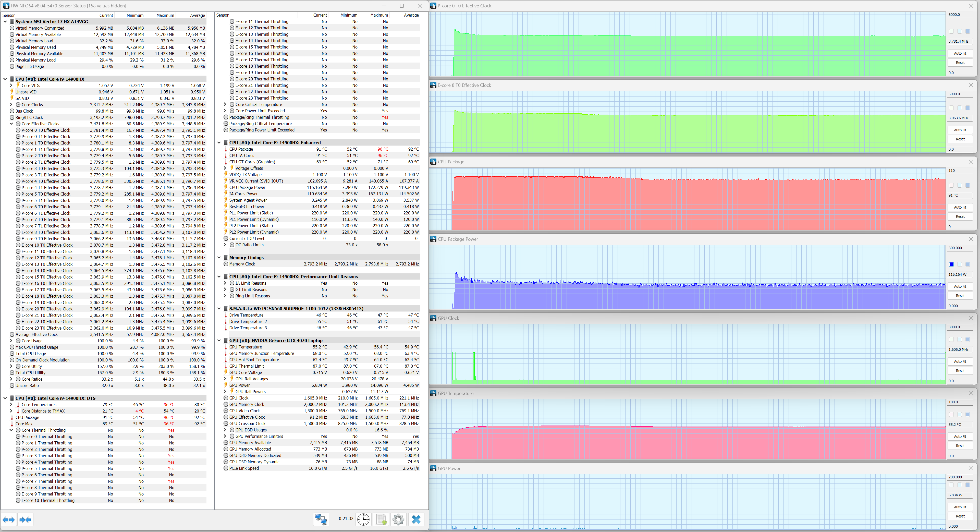Click the clock reset-timer icon
Image resolution: width=980 pixels, height=532 pixels.
[363, 519]
